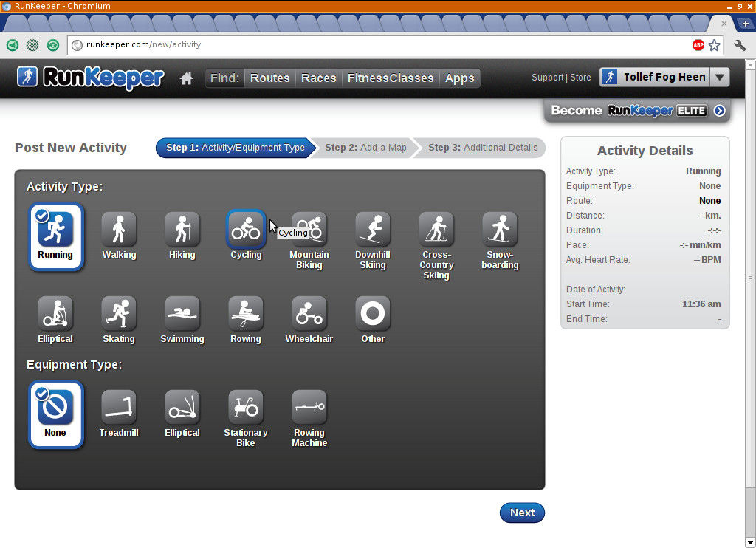
Task: Go forward in browser history
Action: point(32,45)
